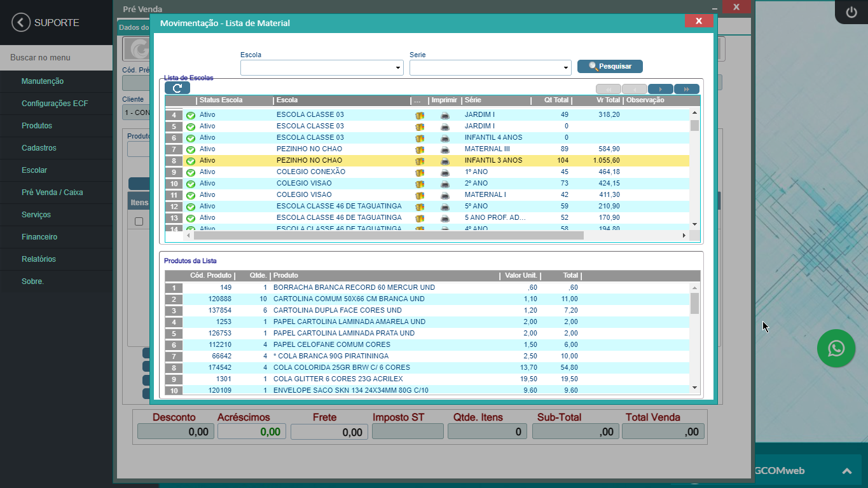Print the COLEGIO CONEXÃO 1º ANO list

(x=445, y=172)
